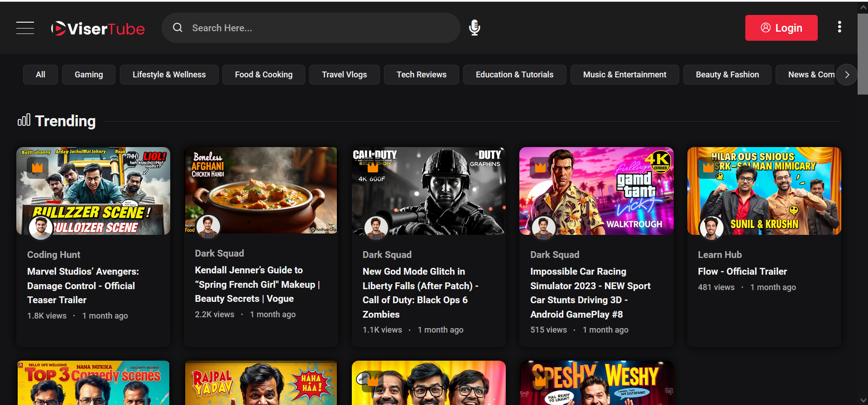Screen dimensions: 868x405
Task: Open New God Mode Glitch video title
Action: (x=421, y=293)
